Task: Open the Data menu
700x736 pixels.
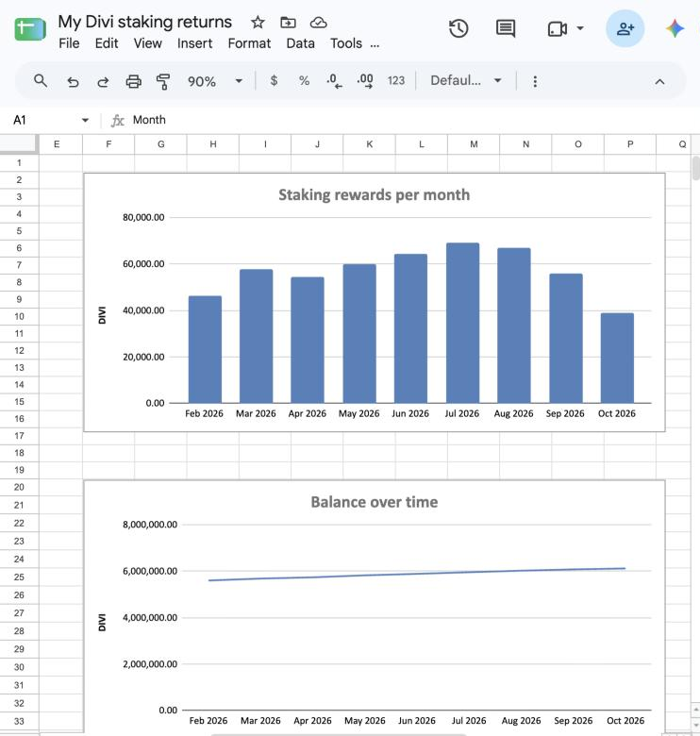Action: 300,43
